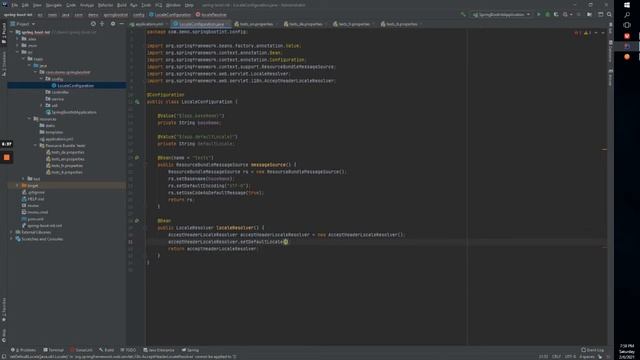Screen dimensions: 640x360
Task: Click bean gutter icon next to messageSource
Action: [137, 158]
